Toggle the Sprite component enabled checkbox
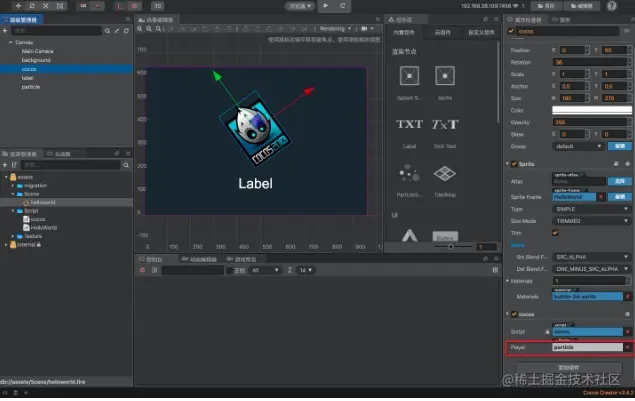 [514, 164]
